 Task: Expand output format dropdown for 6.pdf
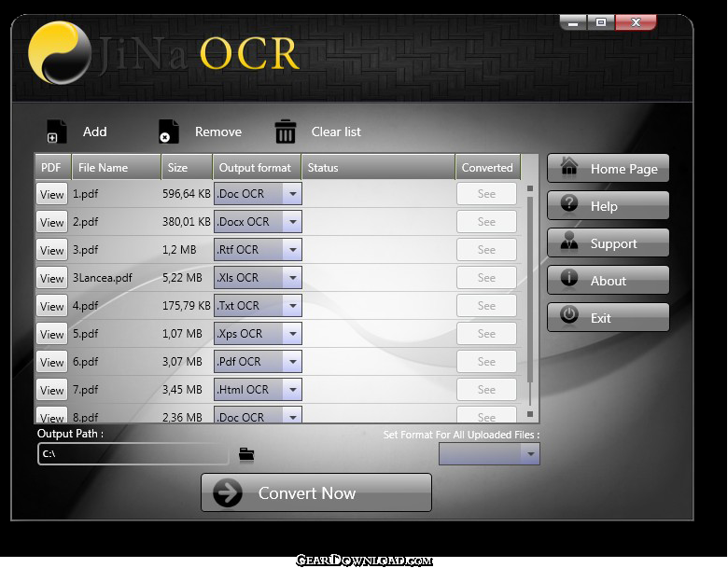(x=293, y=362)
